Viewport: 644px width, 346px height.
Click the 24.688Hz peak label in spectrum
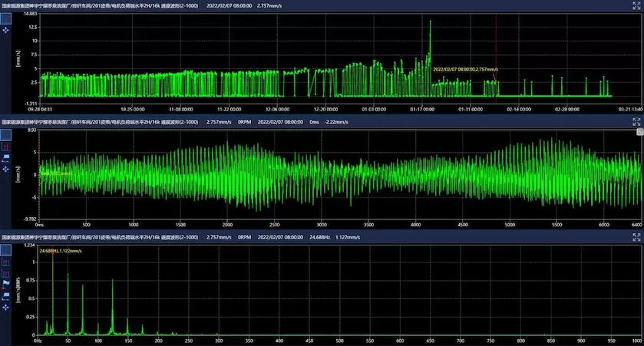61,250
